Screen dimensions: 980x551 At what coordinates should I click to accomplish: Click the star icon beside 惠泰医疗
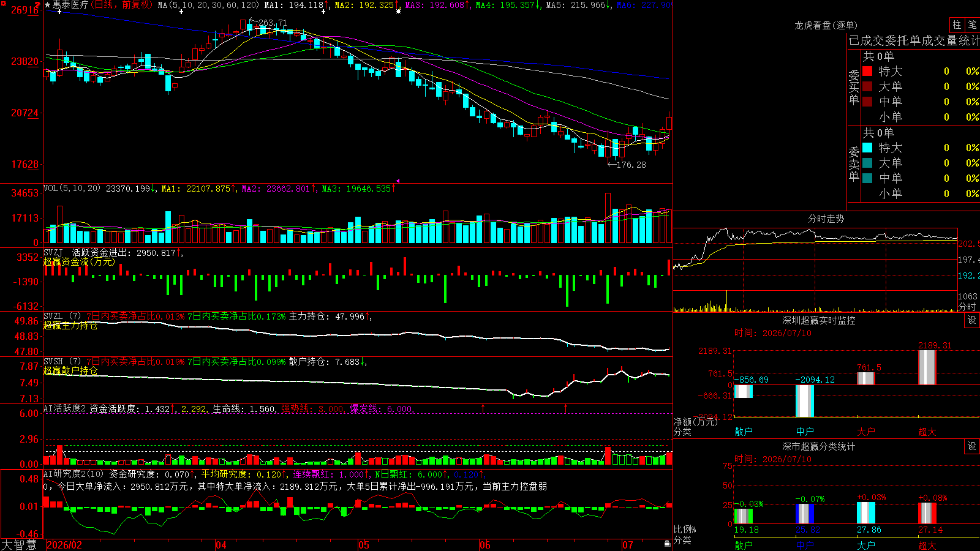[48, 5]
